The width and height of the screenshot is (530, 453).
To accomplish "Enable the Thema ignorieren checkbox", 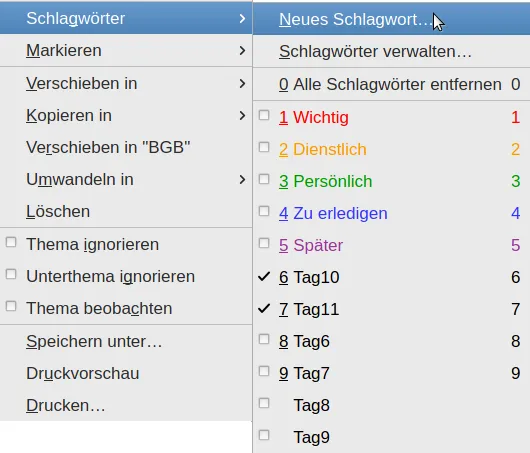I will 11,242.
